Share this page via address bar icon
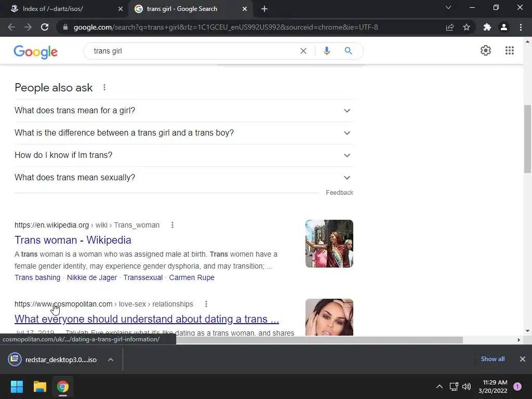 [x=450, y=27]
